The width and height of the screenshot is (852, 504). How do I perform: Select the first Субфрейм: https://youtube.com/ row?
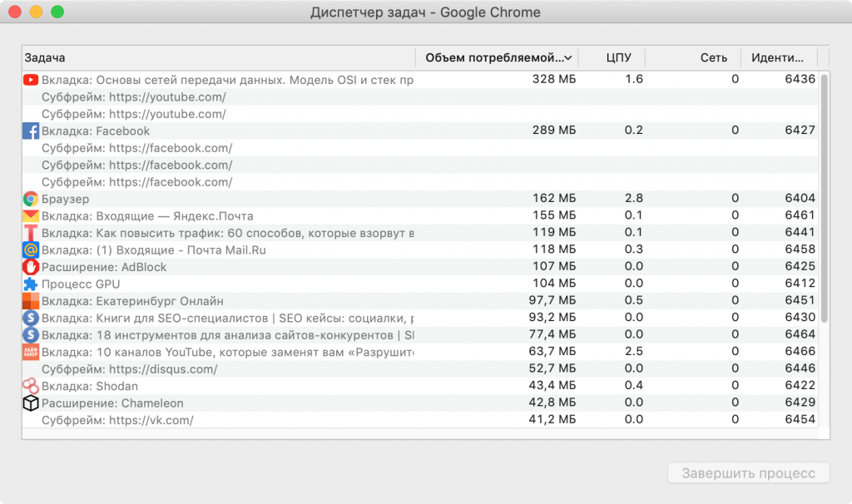click(420, 97)
